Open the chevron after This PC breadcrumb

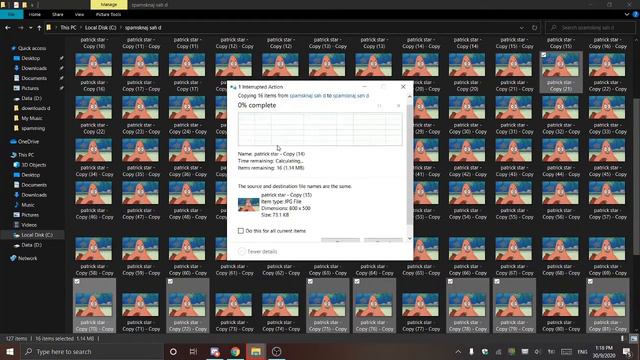[x=80, y=28]
